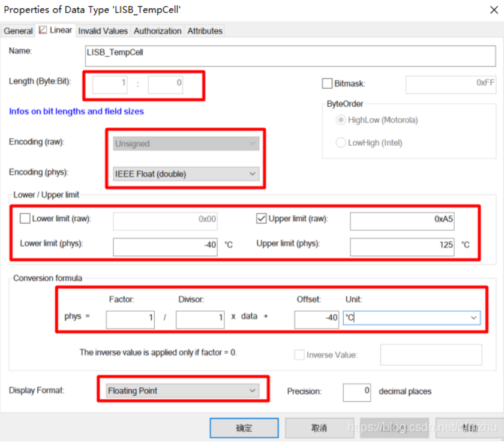Cancel with the 取消 button
504x442 pixels.
(x=319, y=428)
